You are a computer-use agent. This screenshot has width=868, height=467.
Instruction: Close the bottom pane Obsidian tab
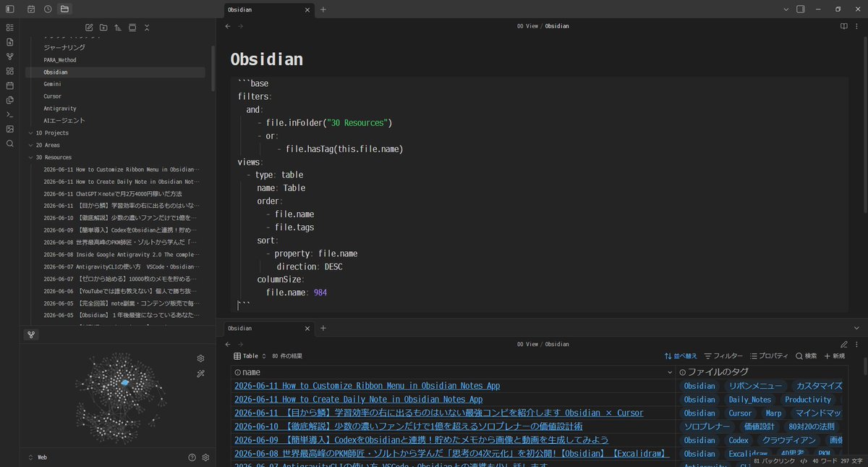(x=307, y=328)
